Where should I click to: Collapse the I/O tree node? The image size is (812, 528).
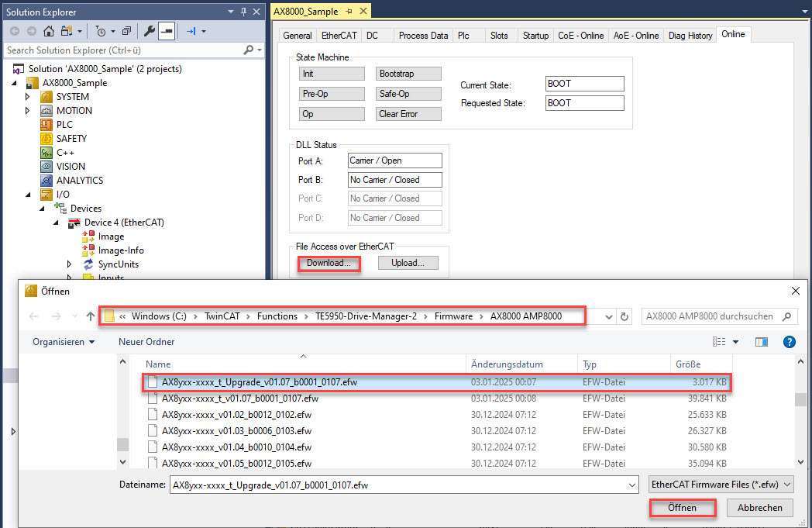coord(28,195)
